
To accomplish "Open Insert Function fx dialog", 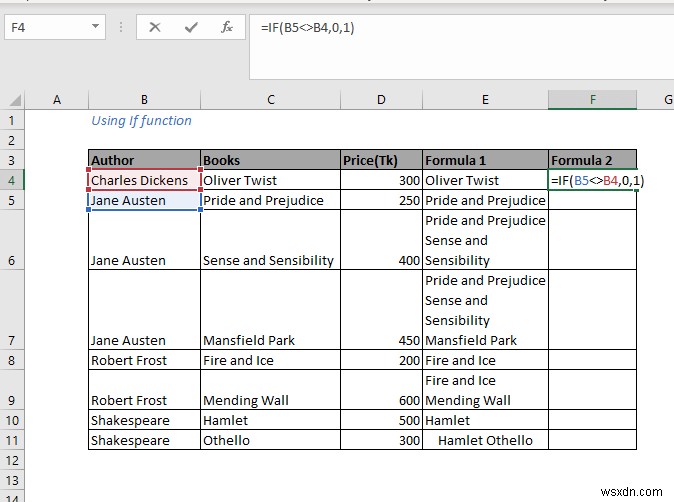I will pos(227,28).
